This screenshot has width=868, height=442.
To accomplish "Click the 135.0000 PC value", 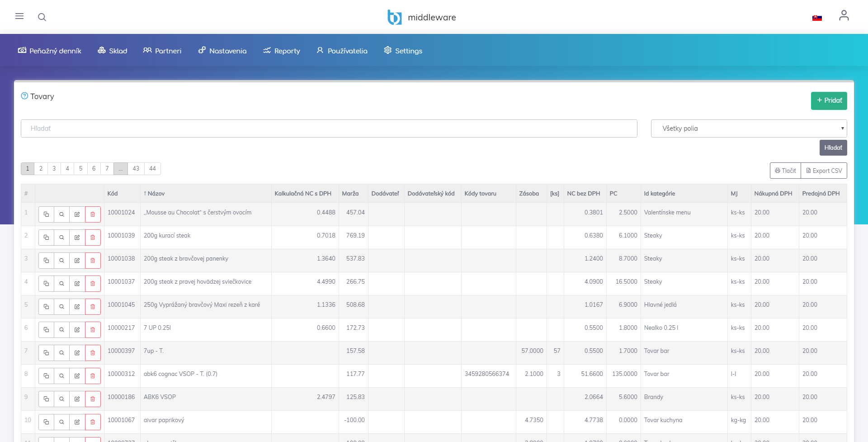I will click(x=625, y=374).
